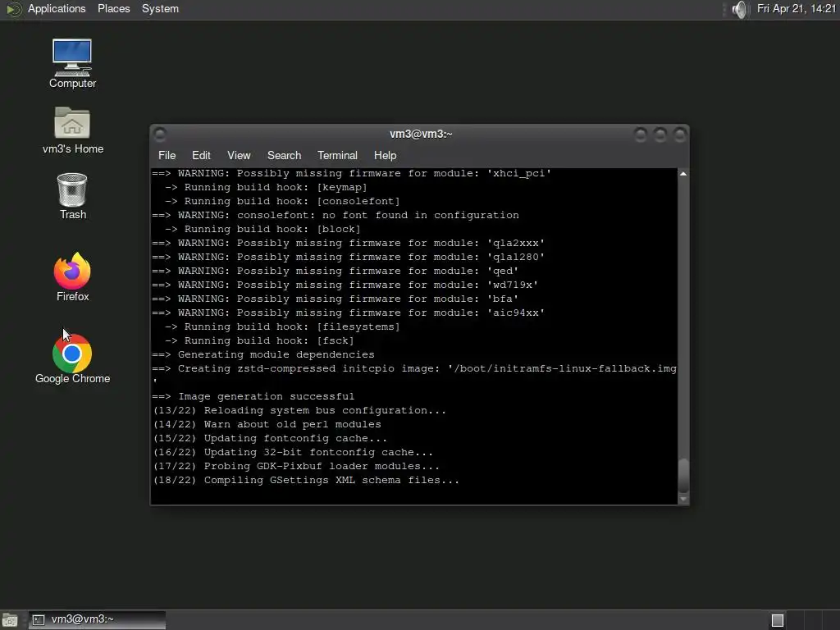Click the '(16/22) Updating 32-bit fontconfig cache...' line
The height and width of the screenshot is (630, 840).
pyautogui.click(x=293, y=452)
